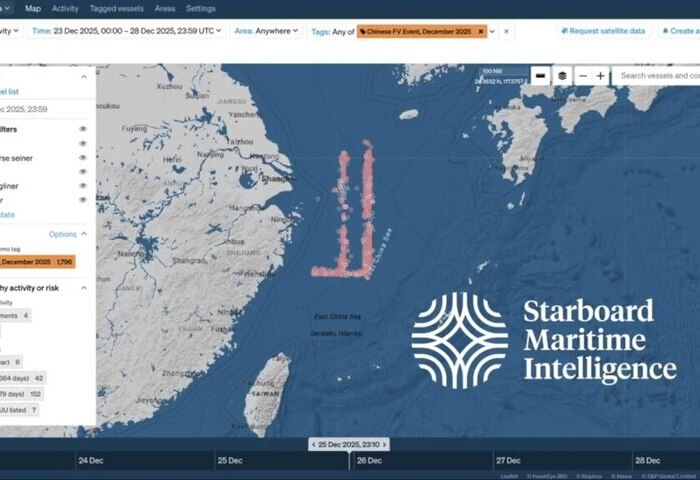Click the measure ruler tool icon
Viewport: 700px width, 480px height.
coord(540,76)
